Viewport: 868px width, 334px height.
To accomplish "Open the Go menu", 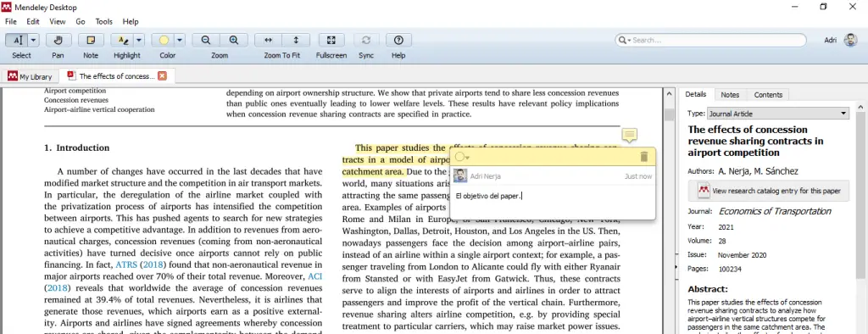I will pyautogui.click(x=81, y=21).
